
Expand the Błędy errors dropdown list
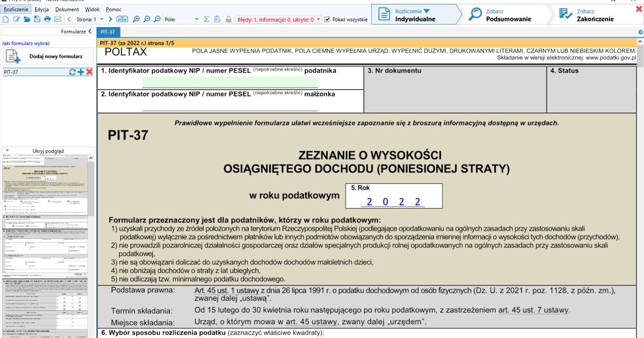click(319, 19)
